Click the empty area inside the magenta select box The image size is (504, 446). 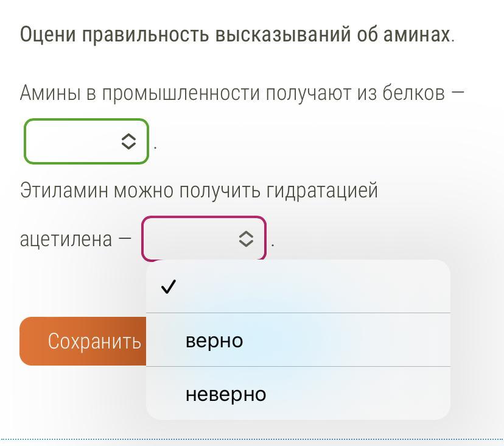click(x=191, y=239)
